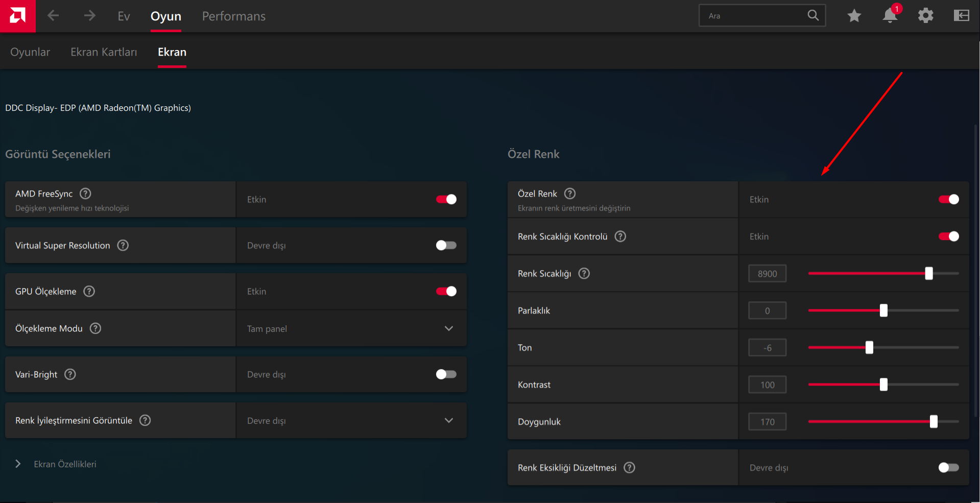
Task: Click the sidebar panel icon
Action: click(x=961, y=16)
